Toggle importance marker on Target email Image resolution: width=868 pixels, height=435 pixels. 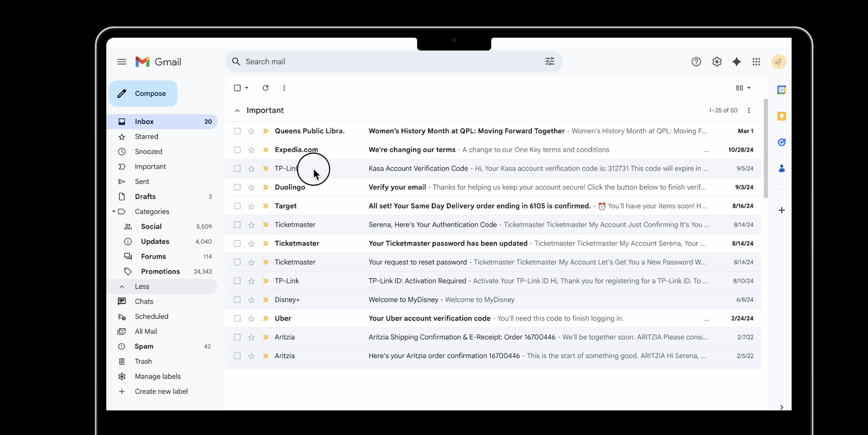pyautogui.click(x=265, y=206)
